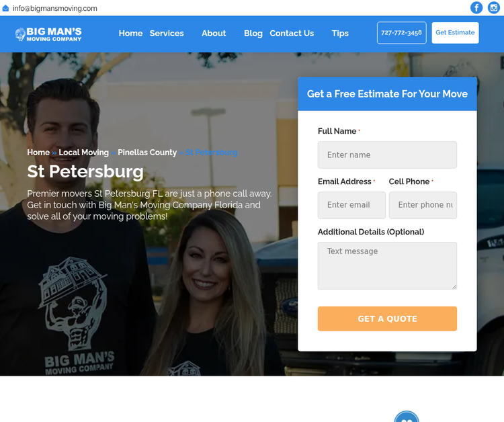
Task: Open the chat bubble widget icon
Action: coord(407,417)
